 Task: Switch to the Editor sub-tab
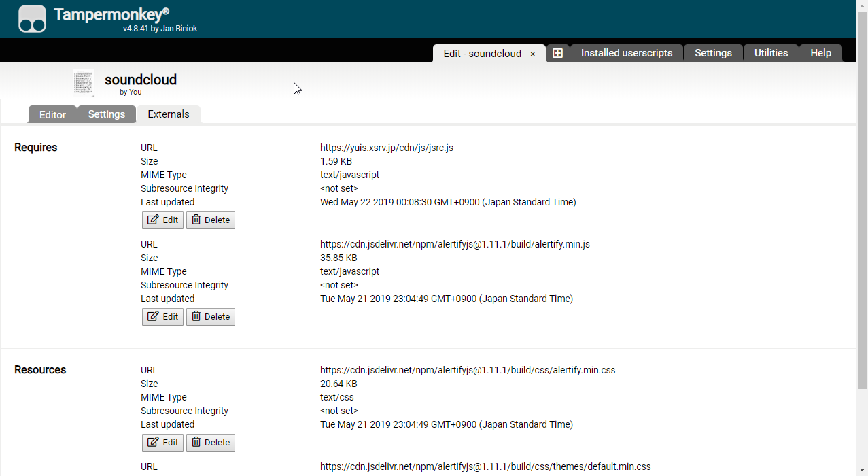click(x=52, y=114)
